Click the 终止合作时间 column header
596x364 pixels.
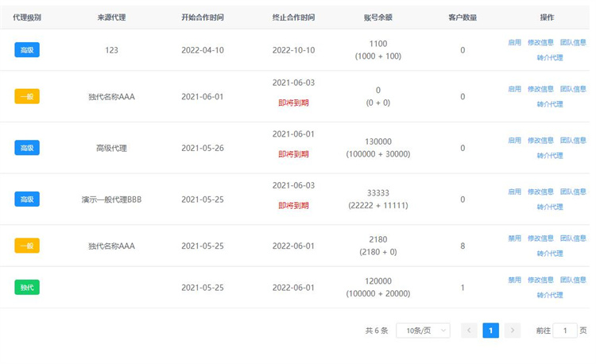click(293, 17)
